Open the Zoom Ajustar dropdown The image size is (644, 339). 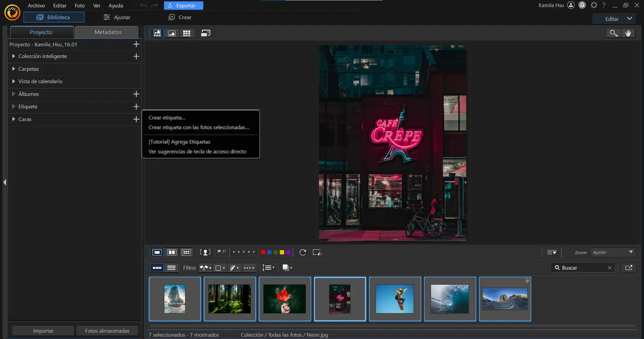point(612,252)
